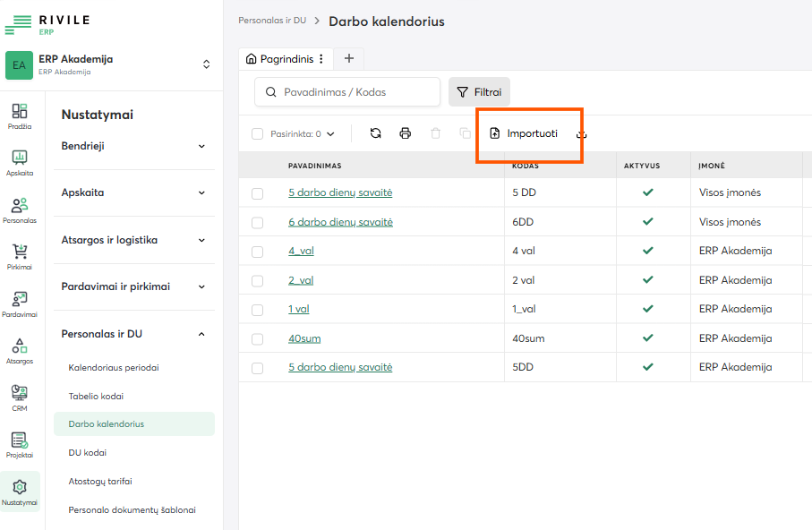The width and height of the screenshot is (812, 530).
Task: Click the Pavadinimas / Kodas search field
Action: click(347, 92)
